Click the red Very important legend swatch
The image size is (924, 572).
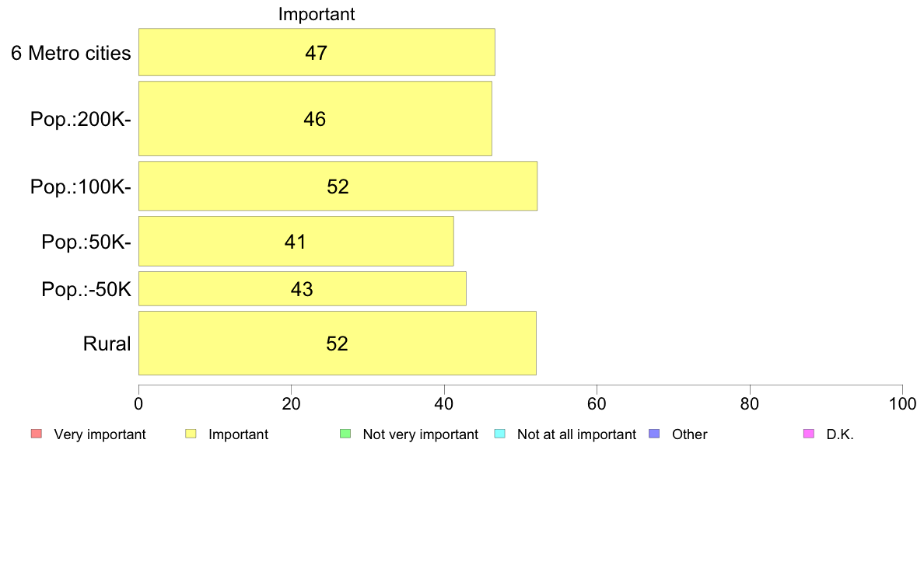tap(37, 434)
